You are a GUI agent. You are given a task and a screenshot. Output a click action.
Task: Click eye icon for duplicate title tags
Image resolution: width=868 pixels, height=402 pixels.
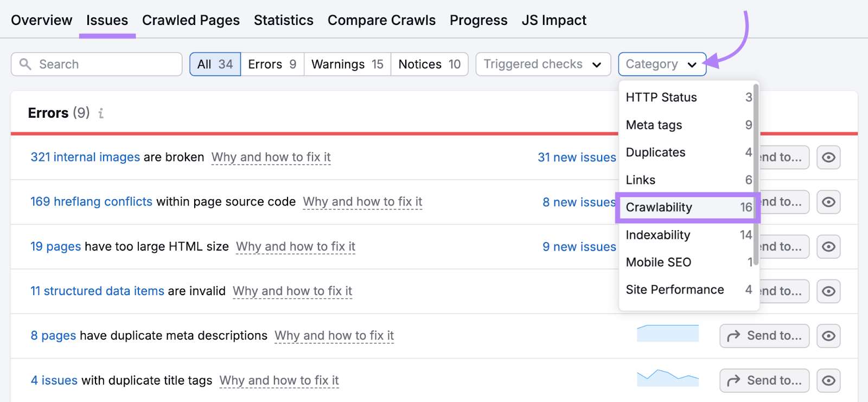pos(828,380)
